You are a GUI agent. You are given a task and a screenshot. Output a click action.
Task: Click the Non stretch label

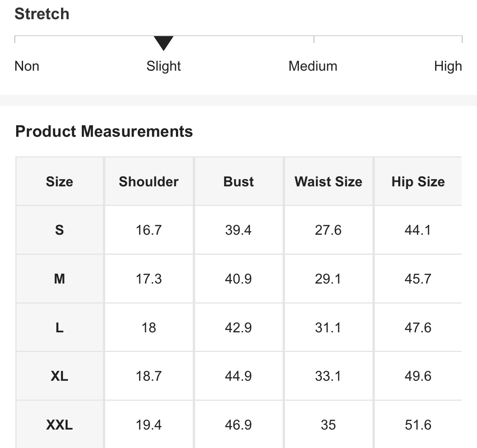(x=27, y=66)
